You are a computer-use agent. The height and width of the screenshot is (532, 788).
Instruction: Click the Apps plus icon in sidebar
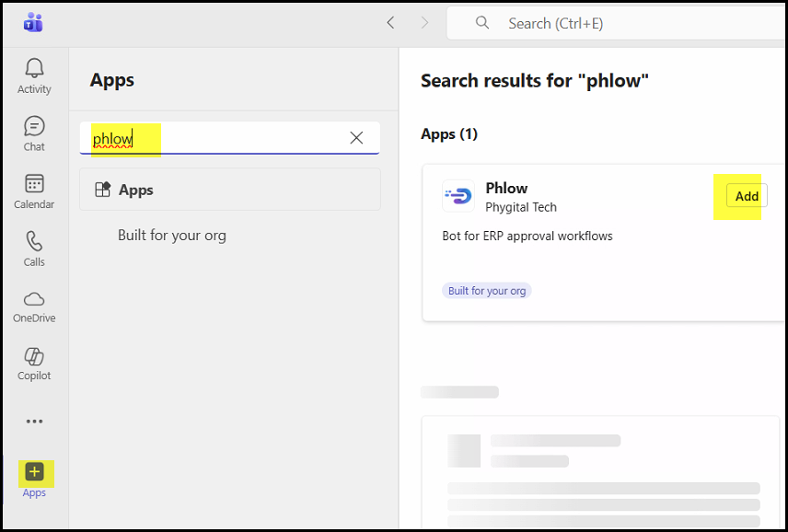[34, 473]
